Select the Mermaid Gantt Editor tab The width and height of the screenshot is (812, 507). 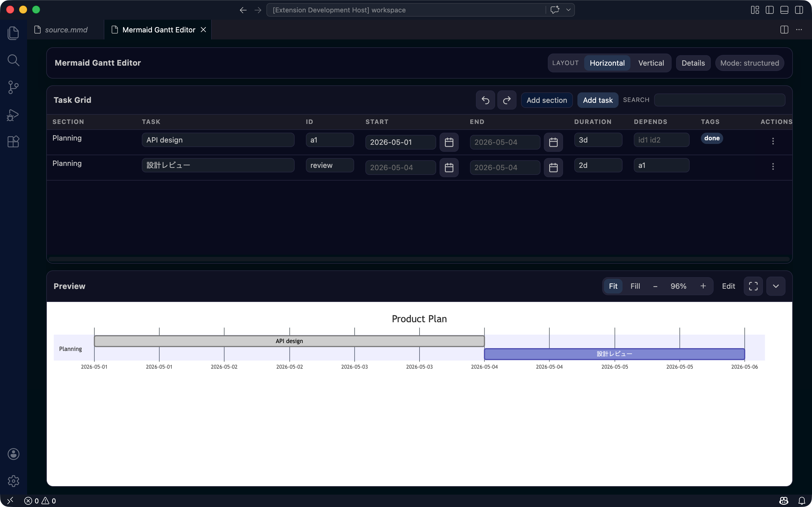(x=158, y=30)
